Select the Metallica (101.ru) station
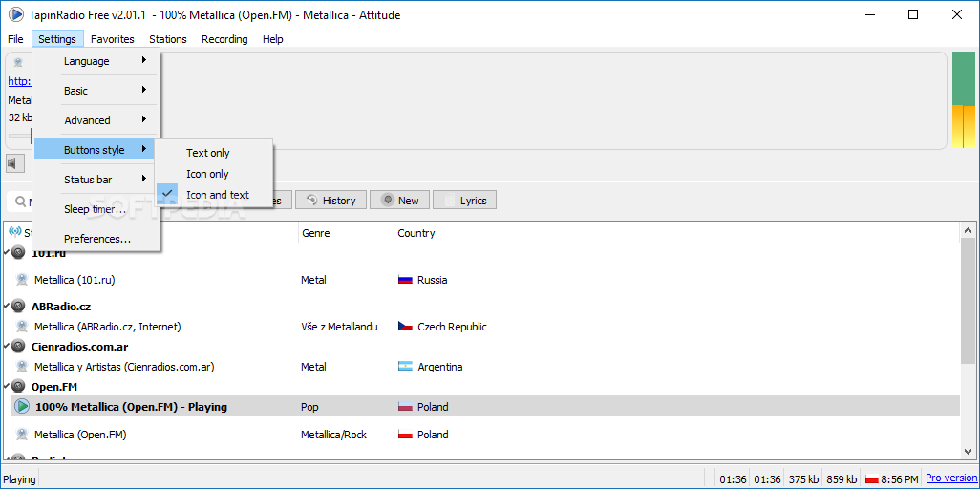The width and height of the screenshot is (980, 489). coord(75,280)
